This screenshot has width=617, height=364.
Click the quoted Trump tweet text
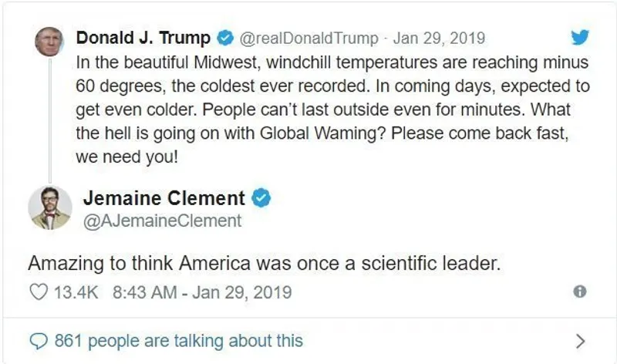point(332,108)
